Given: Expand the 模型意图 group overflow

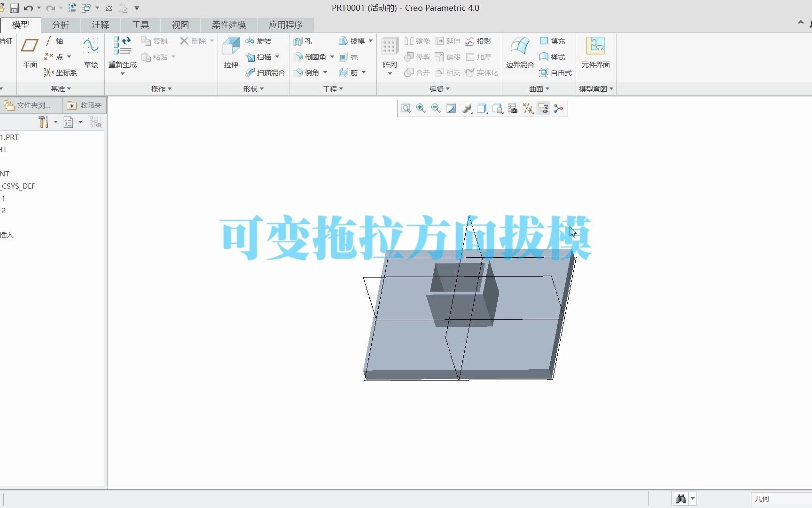Looking at the screenshot, I should tap(596, 89).
